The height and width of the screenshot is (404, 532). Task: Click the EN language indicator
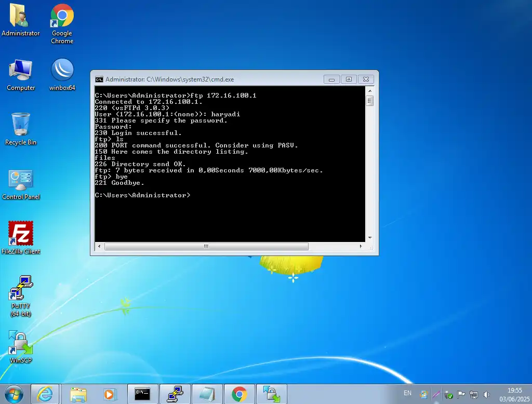coord(408,394)
